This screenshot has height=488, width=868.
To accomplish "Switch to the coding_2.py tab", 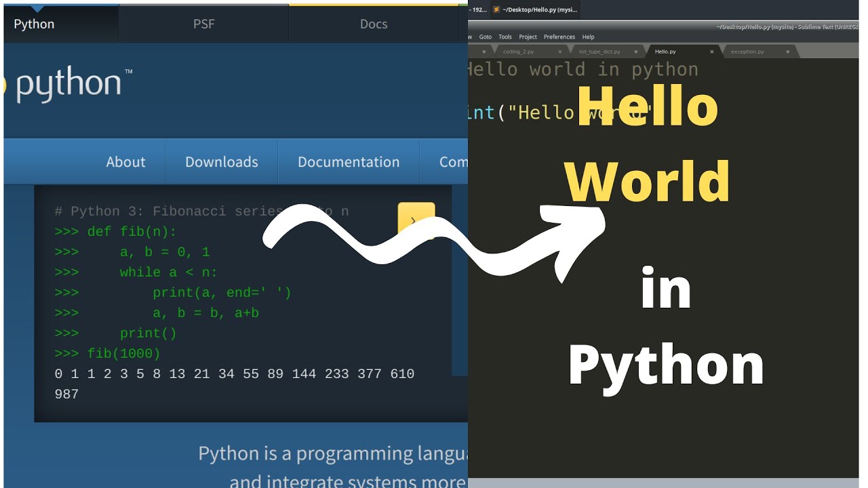I will point(518,52).
